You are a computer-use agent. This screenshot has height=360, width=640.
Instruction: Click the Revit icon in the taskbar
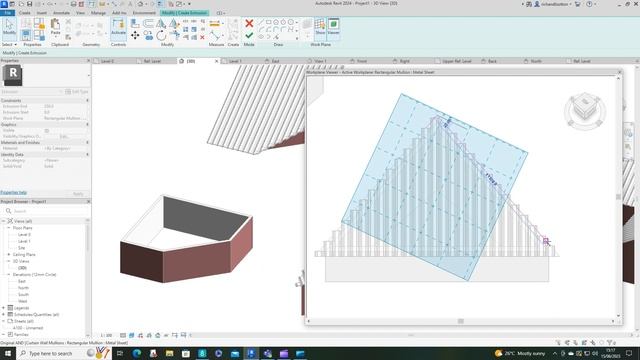(x=251, y=353)
